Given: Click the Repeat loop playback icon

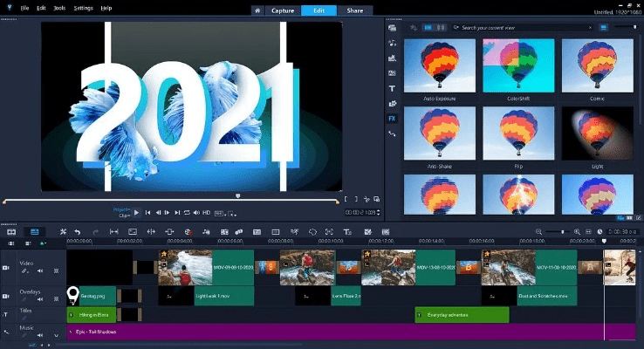Looking at the screenshot, I should click(x=187, y=212).
